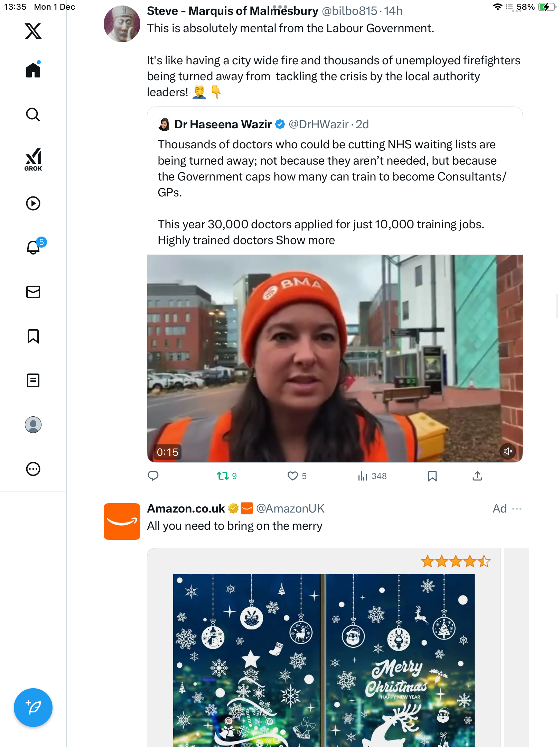The height and width of the screenshot is (747, 560).
Task: Compose a new post with floating button
Action: (33, 708)
